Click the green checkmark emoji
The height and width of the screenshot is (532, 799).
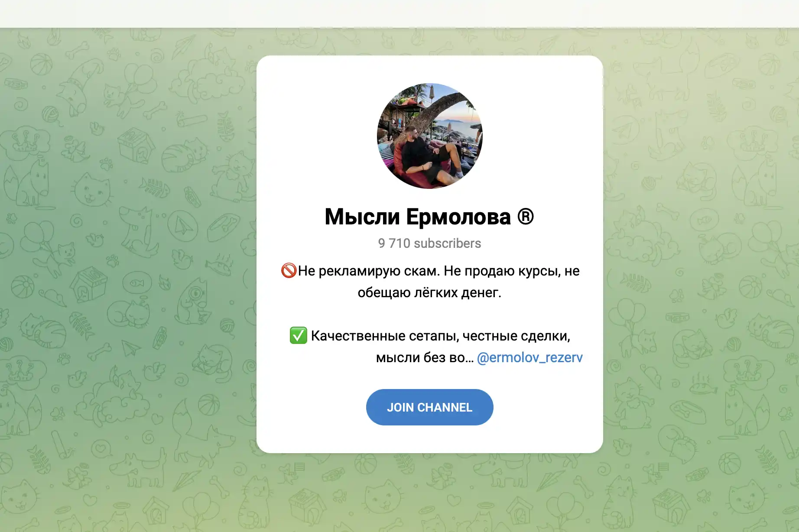[299, 335]
